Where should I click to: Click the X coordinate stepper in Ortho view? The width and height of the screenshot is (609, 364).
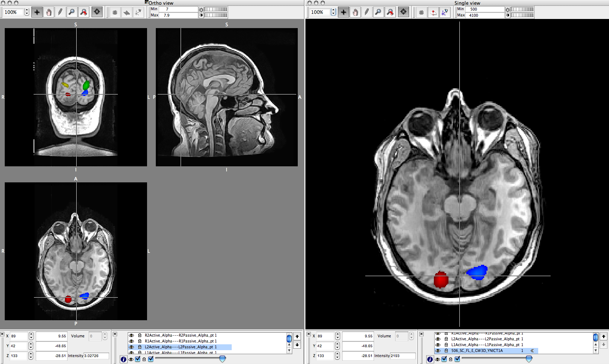tap(31, 336)
